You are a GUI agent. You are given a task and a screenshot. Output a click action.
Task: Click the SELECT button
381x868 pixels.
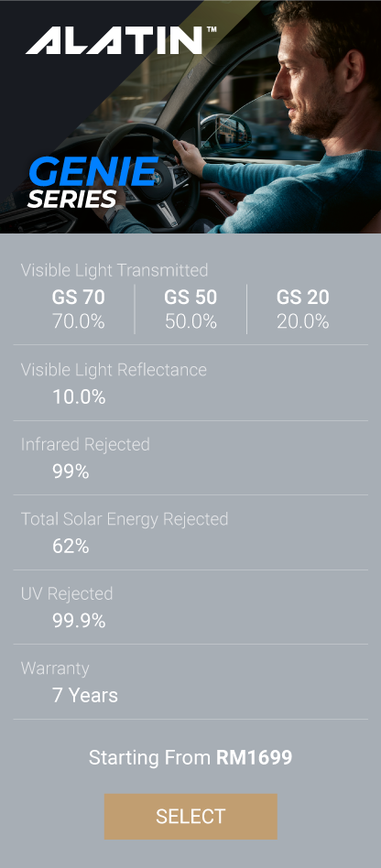190,816
